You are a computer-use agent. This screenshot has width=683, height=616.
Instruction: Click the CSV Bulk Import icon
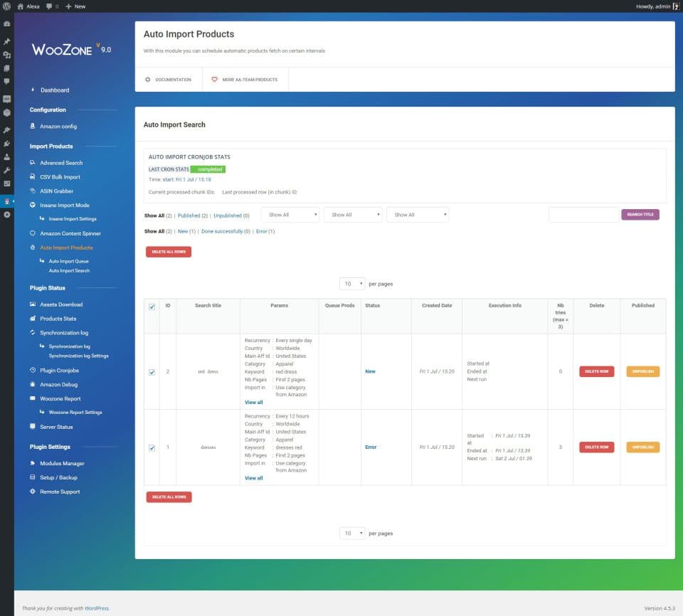pyautogui.click(x=33, y=176)
